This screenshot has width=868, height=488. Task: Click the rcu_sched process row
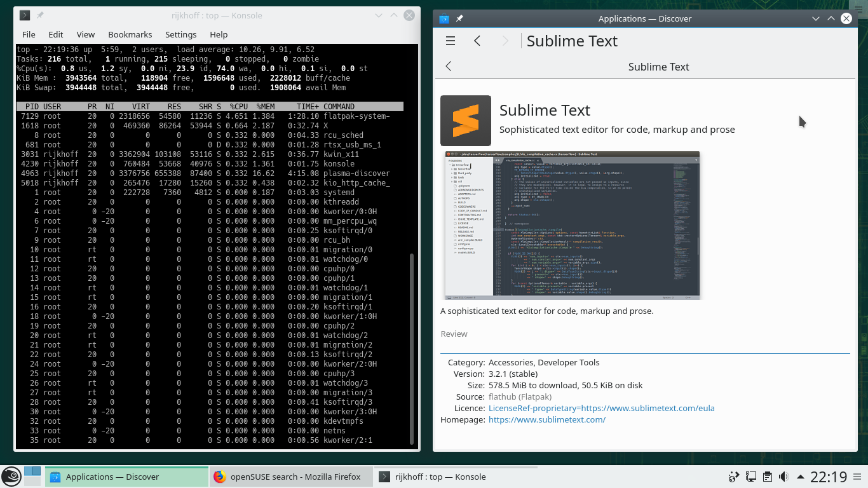tap(210, 135)
